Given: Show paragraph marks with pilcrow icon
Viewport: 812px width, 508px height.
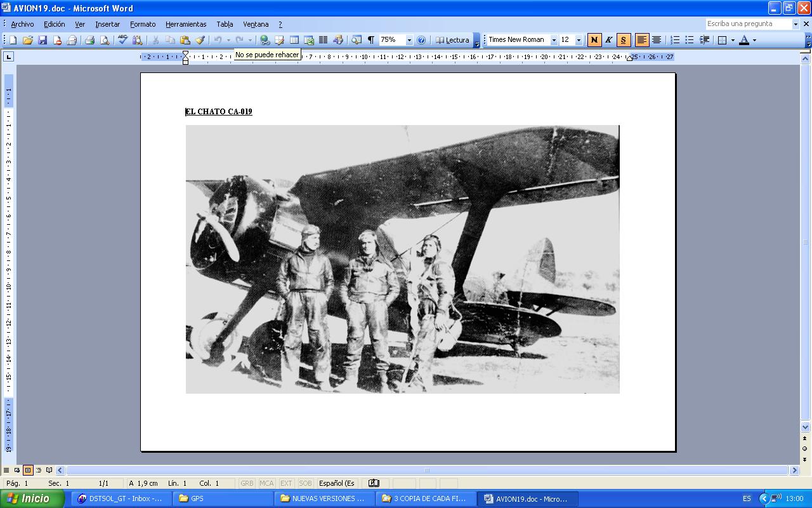Looking at the screenshot, I should (x=370, y=40).
